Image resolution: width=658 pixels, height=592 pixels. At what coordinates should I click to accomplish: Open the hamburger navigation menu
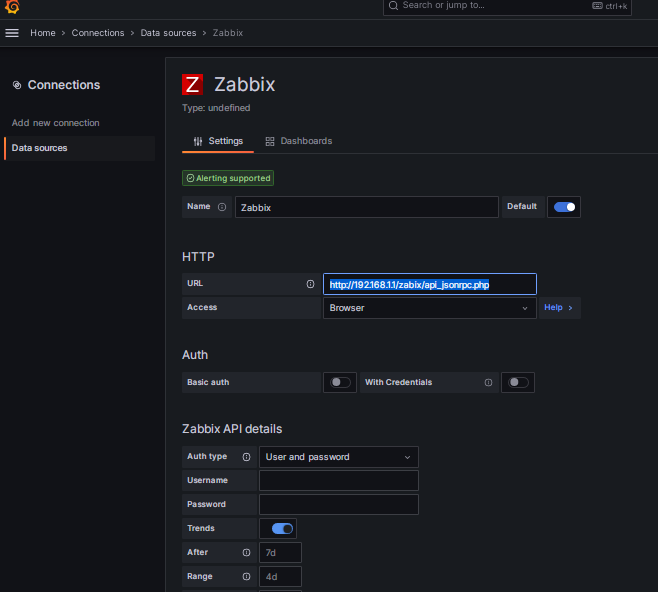pos(12,33)
